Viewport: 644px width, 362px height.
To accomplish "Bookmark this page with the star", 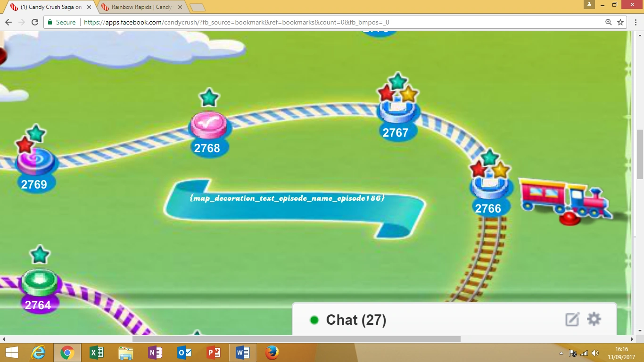I will coord(620,22).
